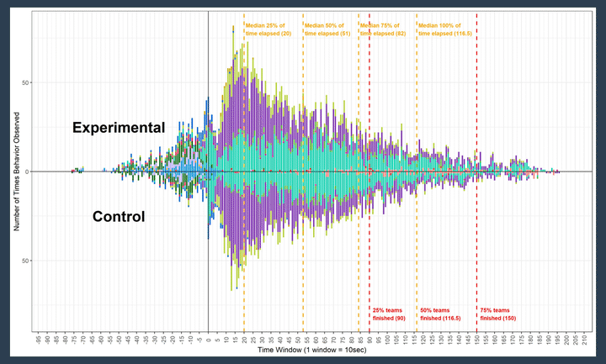Screen dimensions: 606x364
Task: Click the '210' x-axis tick label
Action: [585, 340]
